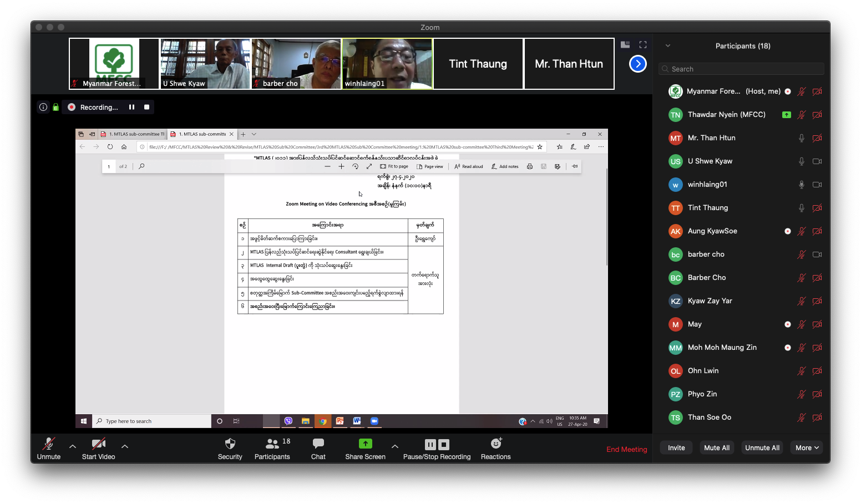This screenshot has width=861, height=504.
Task: Toggle the Participants panel
Action: (x=272, y=448)
